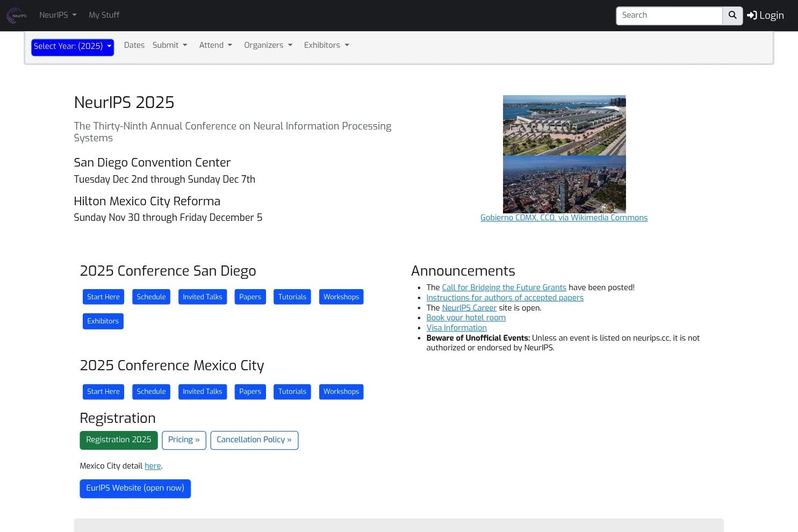Viewport: 798px width, 532px height.
Task: Open My Stuff in the navbar
Action: (104, 15)
